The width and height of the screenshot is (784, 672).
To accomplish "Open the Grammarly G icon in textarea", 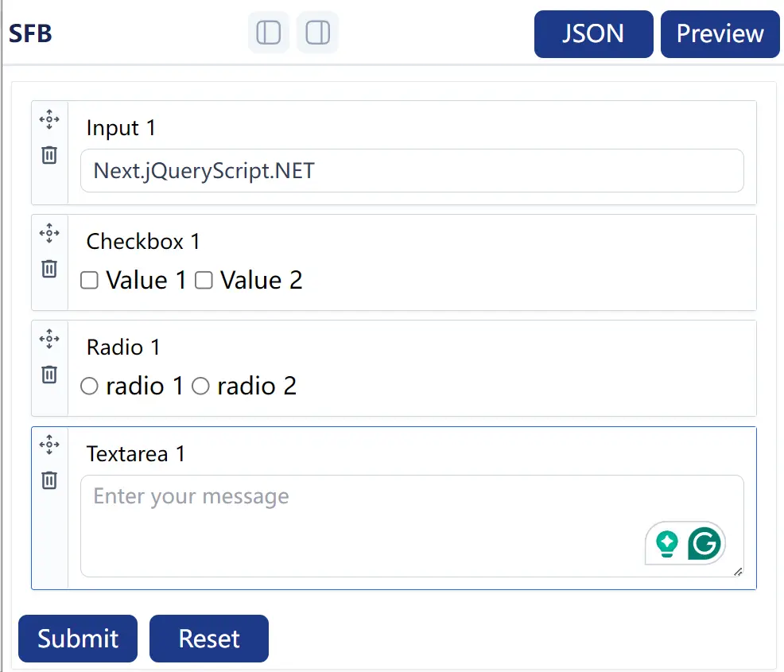I will [704, 543].
